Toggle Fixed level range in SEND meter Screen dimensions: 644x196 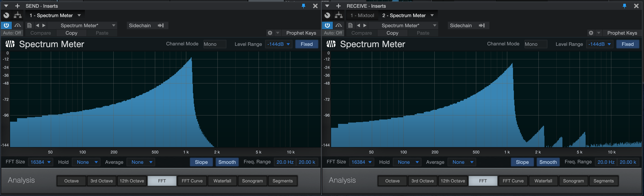pos(307,44)
